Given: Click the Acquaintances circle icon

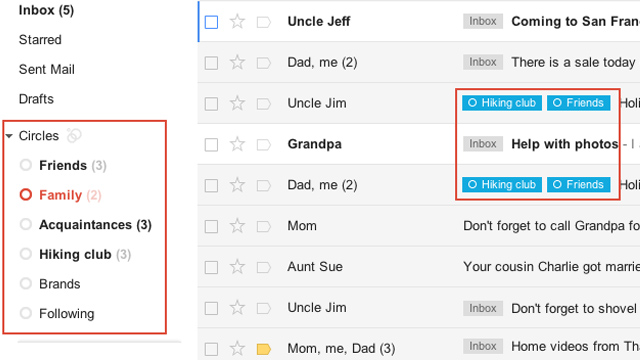Looking at the screenshot, I should (x=26, y=224).
